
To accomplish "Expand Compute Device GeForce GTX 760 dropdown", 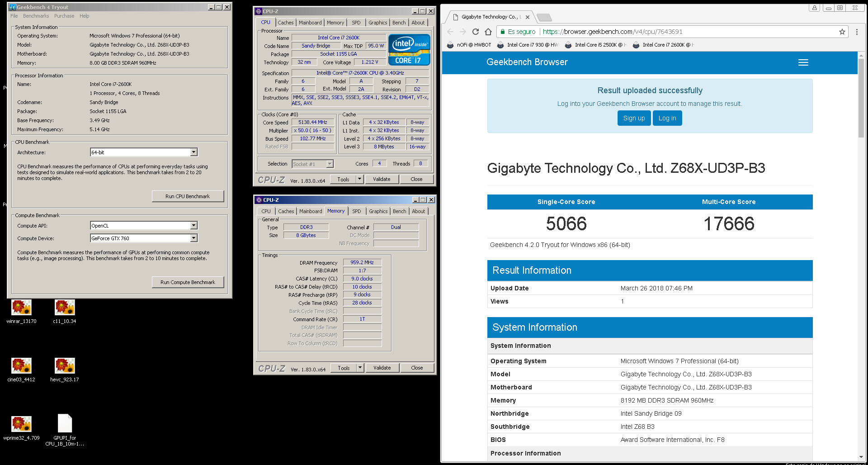I will (x=193, y=238).
